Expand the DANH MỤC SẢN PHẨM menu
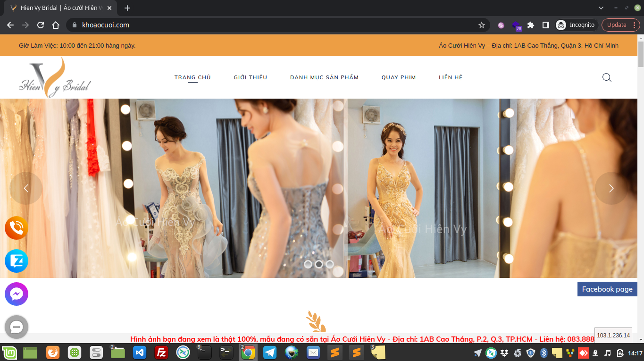644x361 pixels. click(x=324, y=77)
